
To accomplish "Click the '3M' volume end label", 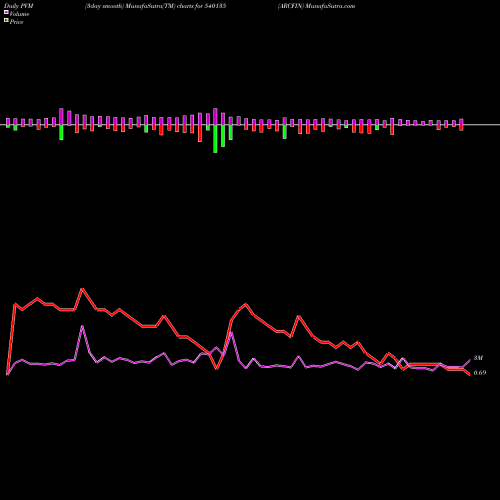I will (478, 358).
